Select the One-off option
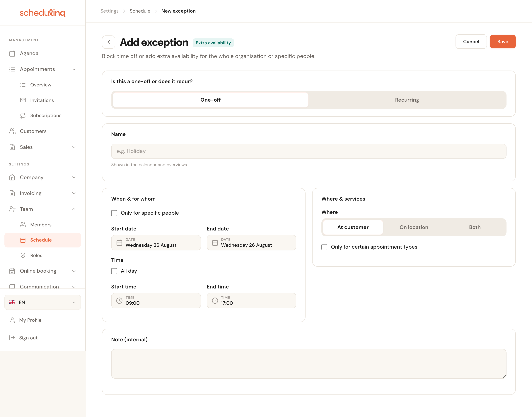This screenshot has height=417, width=532. [210, 100]
